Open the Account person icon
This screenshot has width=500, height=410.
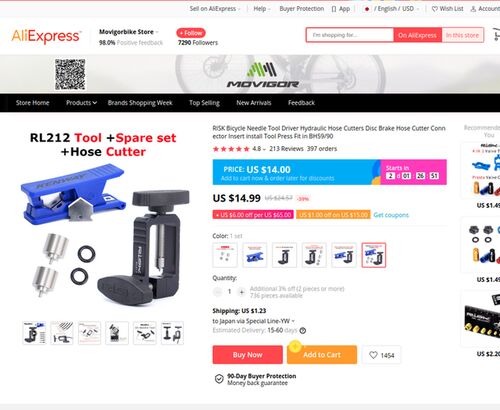click(x=473, y=9)
